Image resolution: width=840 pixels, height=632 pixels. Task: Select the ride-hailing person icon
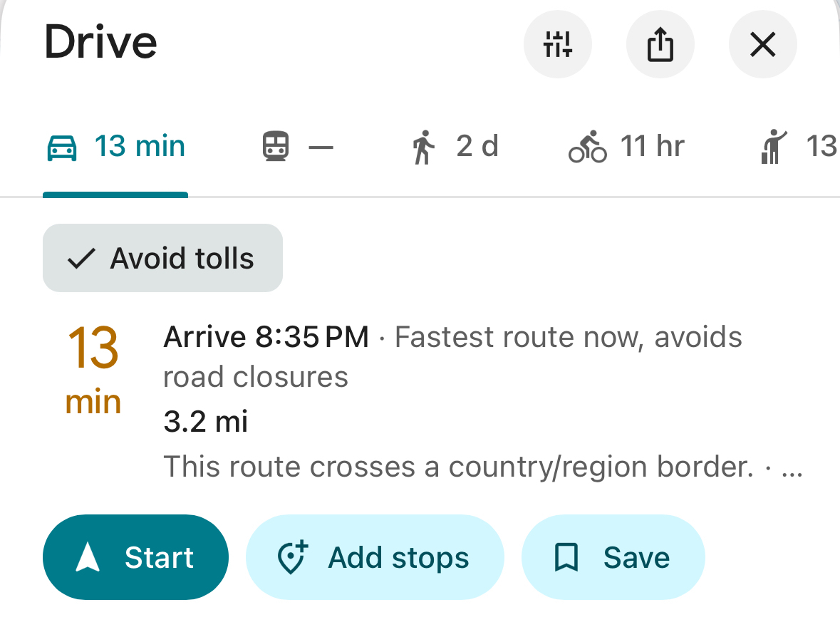click(x=773, y=148)
